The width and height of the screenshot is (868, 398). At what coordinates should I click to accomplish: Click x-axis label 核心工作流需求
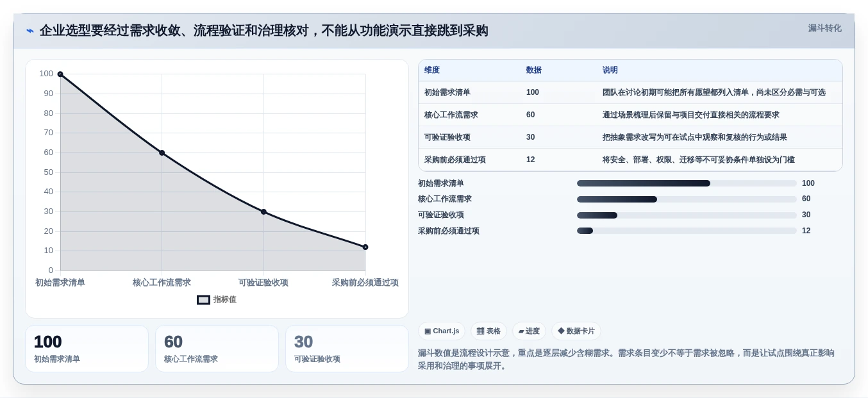coord(162,283)
